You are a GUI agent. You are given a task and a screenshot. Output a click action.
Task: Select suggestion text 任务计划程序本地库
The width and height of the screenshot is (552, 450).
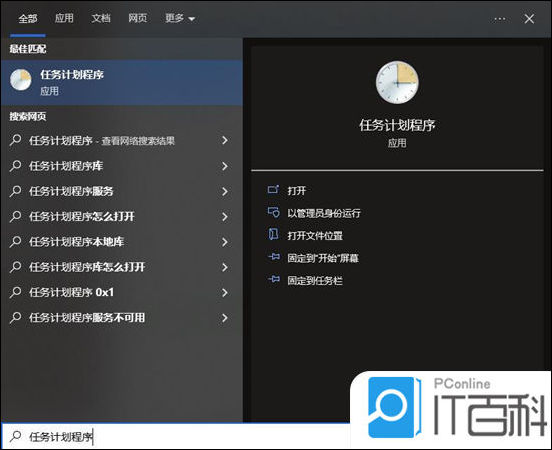[x=77, y=242]
